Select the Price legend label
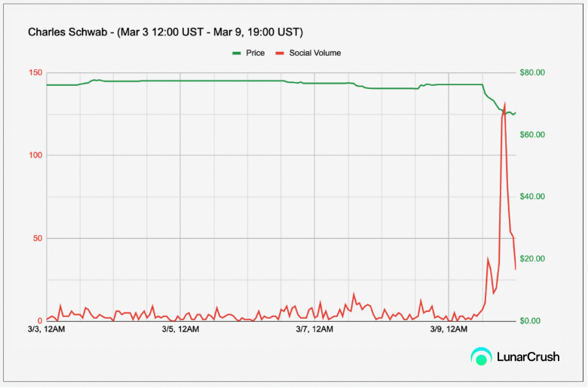This screenshot has width=588, height=388. (255, 53)
